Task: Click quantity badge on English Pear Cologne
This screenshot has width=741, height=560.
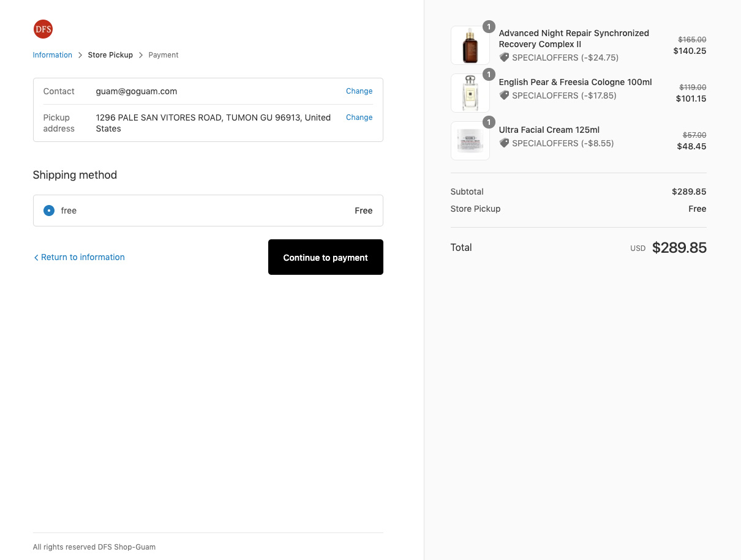Action: (489, 75)
